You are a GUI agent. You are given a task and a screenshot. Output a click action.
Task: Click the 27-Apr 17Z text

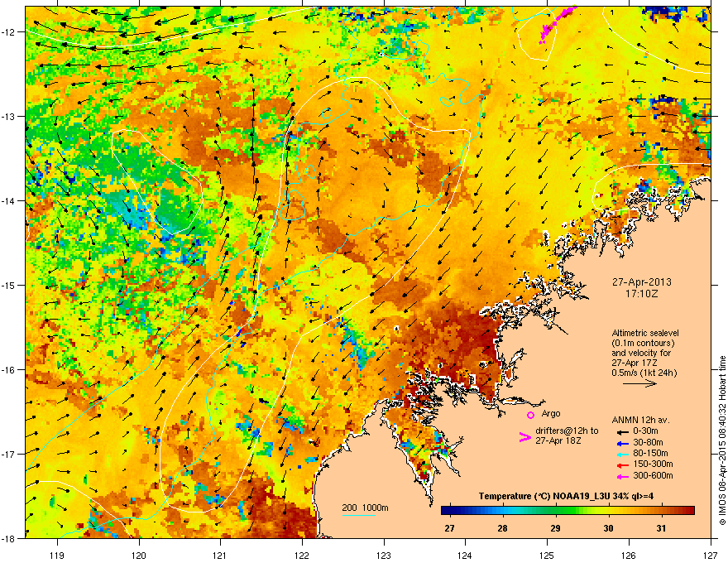(632, 363)
